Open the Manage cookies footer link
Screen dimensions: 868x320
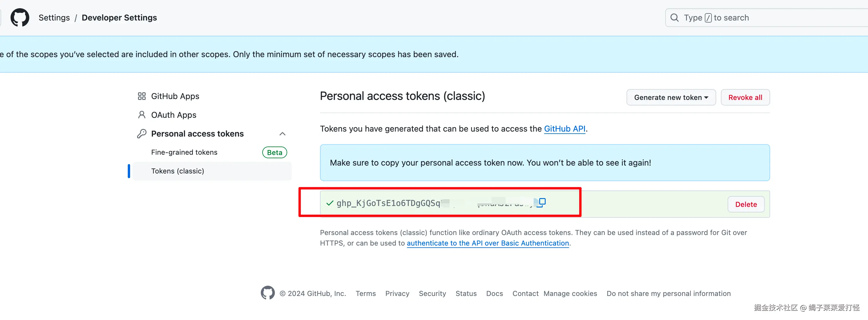click(x=570, y=293)
